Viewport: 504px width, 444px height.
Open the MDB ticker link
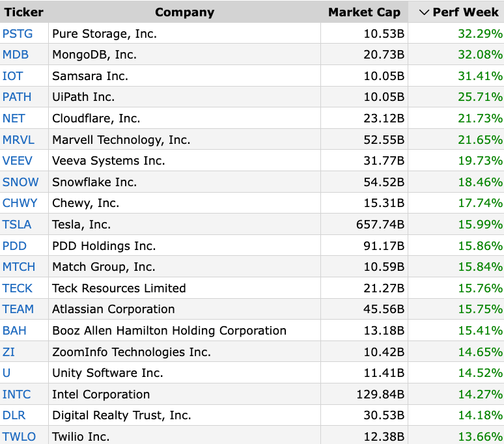[x=16, y=55]
